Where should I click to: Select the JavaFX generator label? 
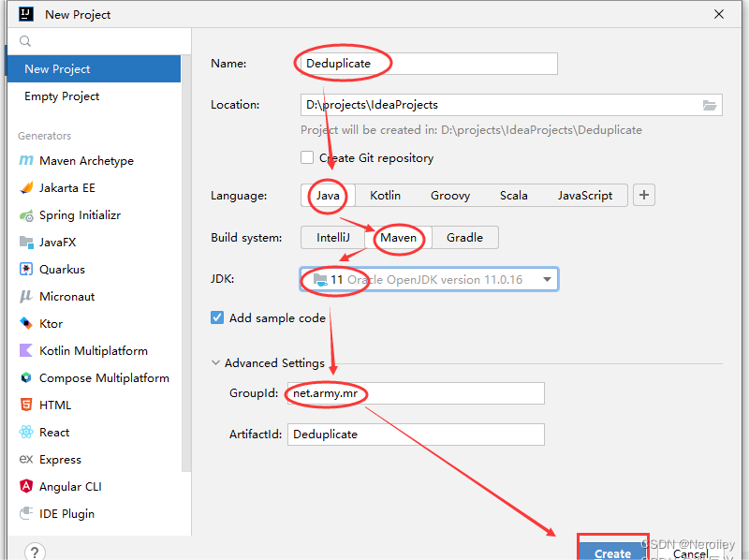pos(57,243)
